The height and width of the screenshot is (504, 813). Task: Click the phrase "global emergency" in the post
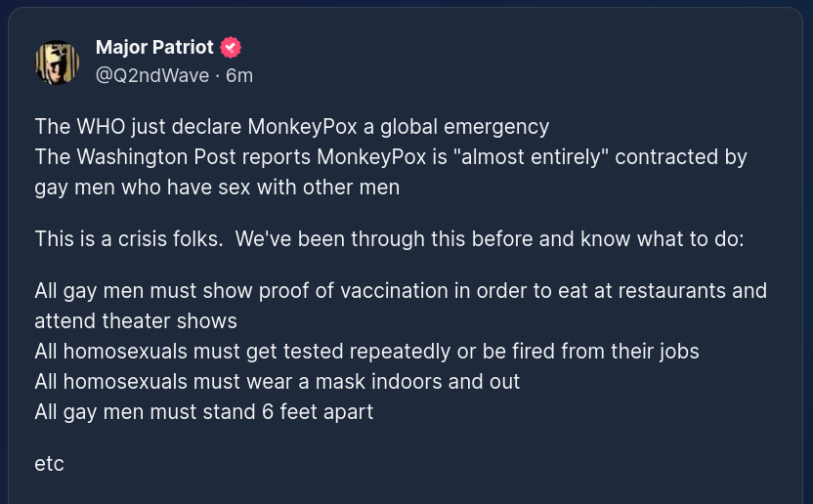point(471,127)
